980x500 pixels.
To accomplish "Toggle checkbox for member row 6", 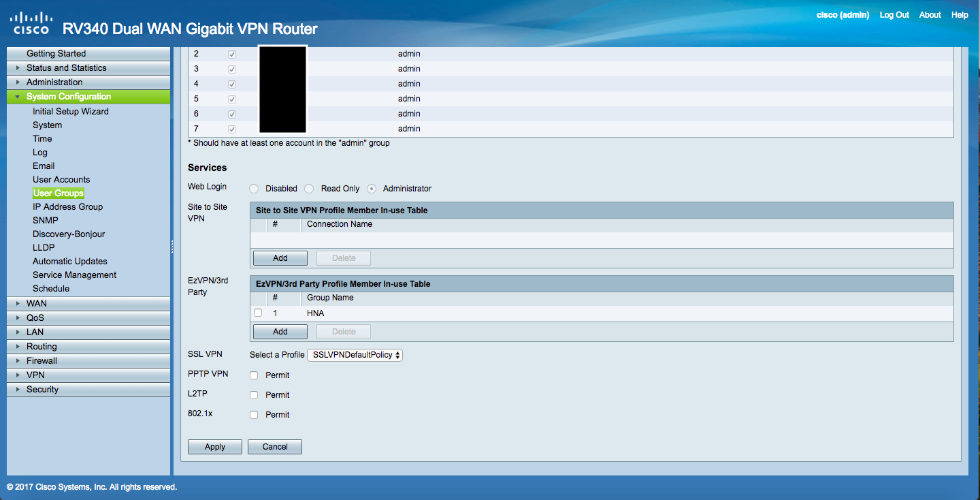I will click(x=232, y=114).
